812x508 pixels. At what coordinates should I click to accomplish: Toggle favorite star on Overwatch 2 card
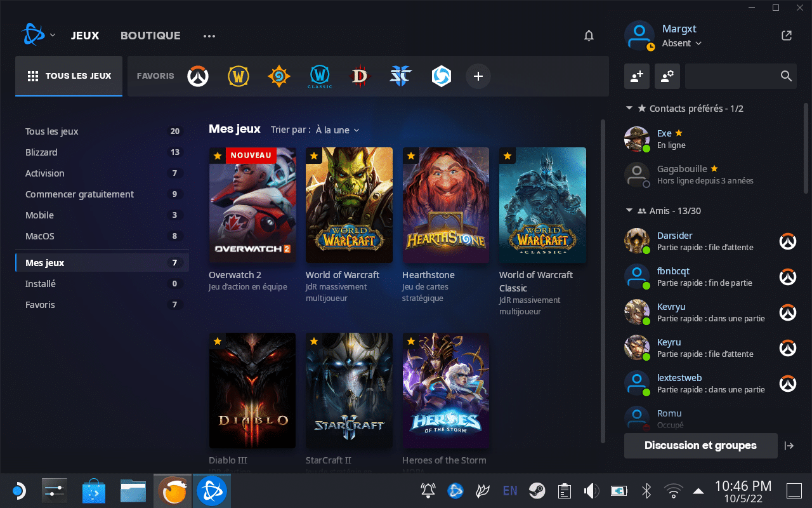[x=218, y=156]
